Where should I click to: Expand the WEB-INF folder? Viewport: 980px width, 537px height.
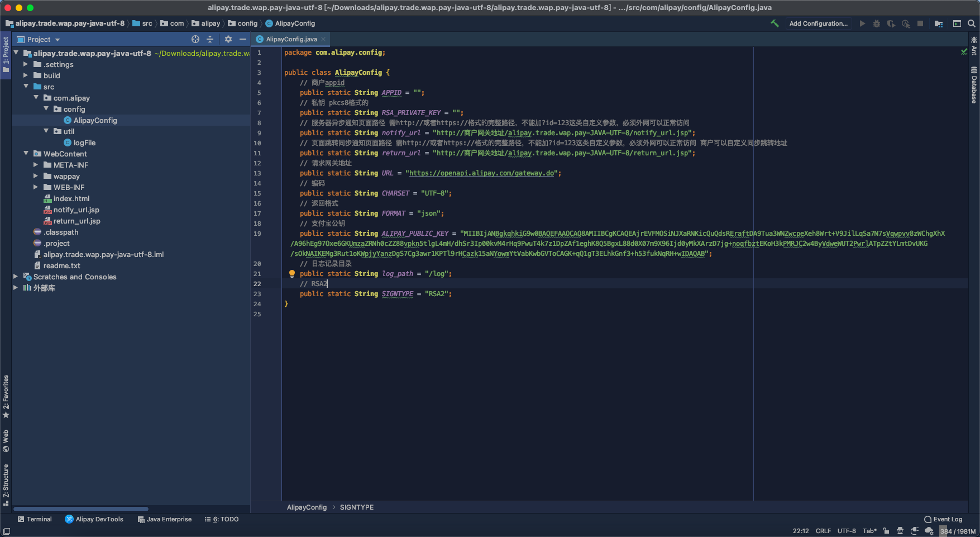click(x=36, y=187)
